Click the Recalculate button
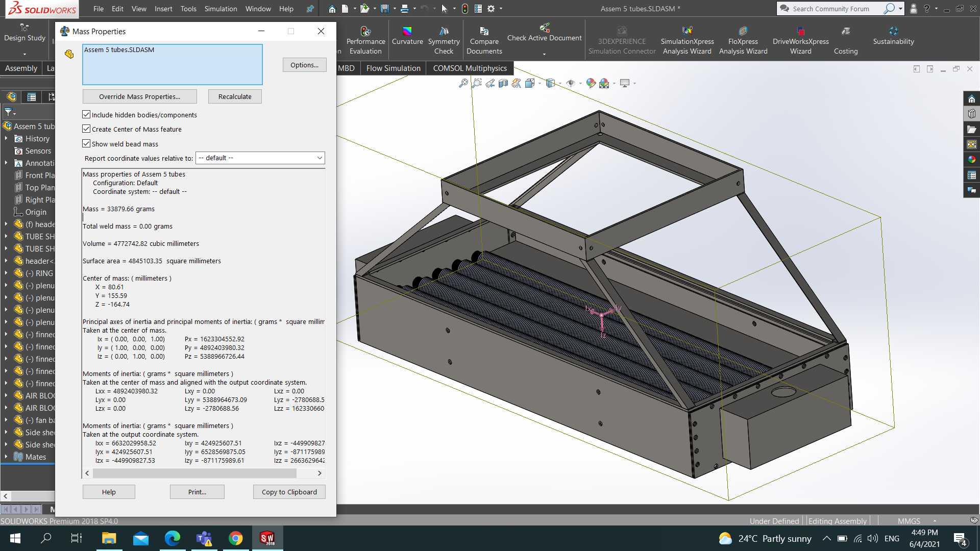This screenshot has height=551, width=980. [x=235, y=96]
